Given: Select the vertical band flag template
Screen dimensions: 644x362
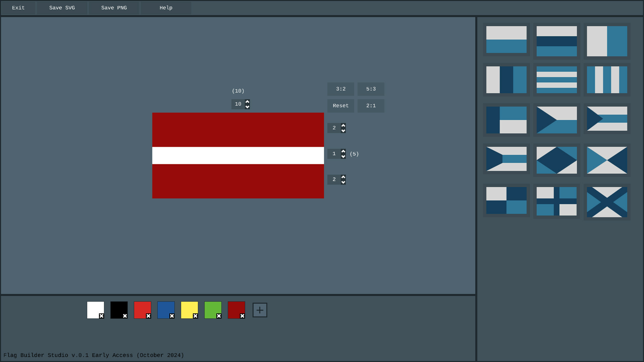Looking at the screenshot, I should [x=607, y=41].
